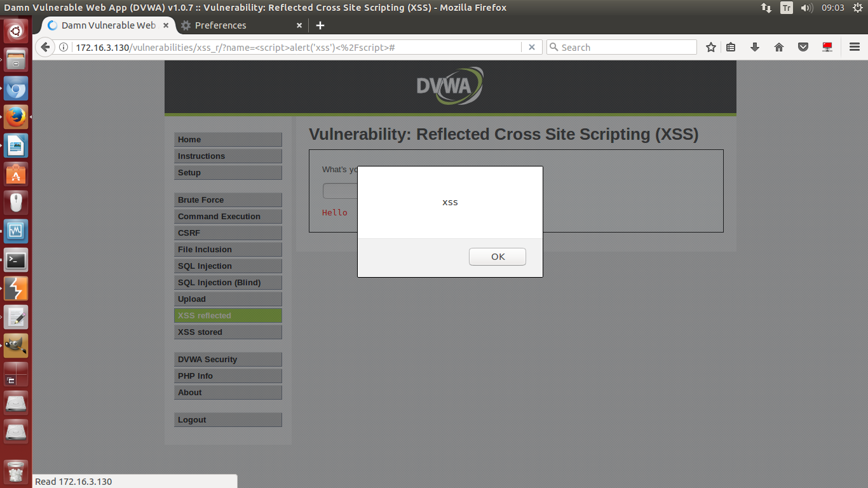This screenshot has width=868, height=488.
Task: Open the Instructions page in DVWA sidebar
Action: click(228, 156)
